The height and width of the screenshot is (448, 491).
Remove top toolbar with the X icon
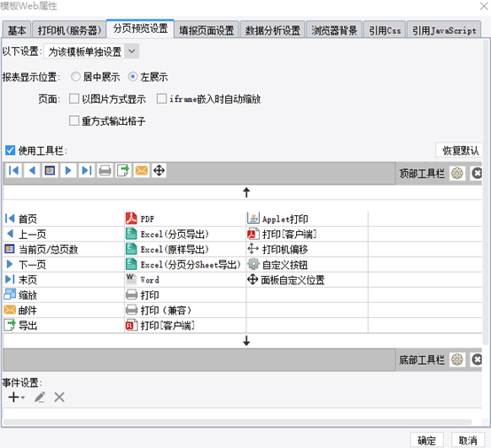(477, 173)
